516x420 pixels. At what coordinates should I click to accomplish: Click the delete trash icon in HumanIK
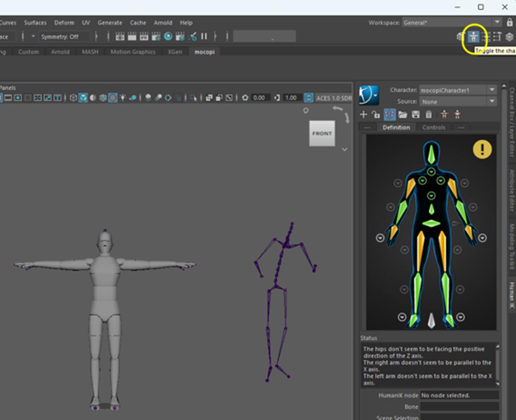[429, 115]
